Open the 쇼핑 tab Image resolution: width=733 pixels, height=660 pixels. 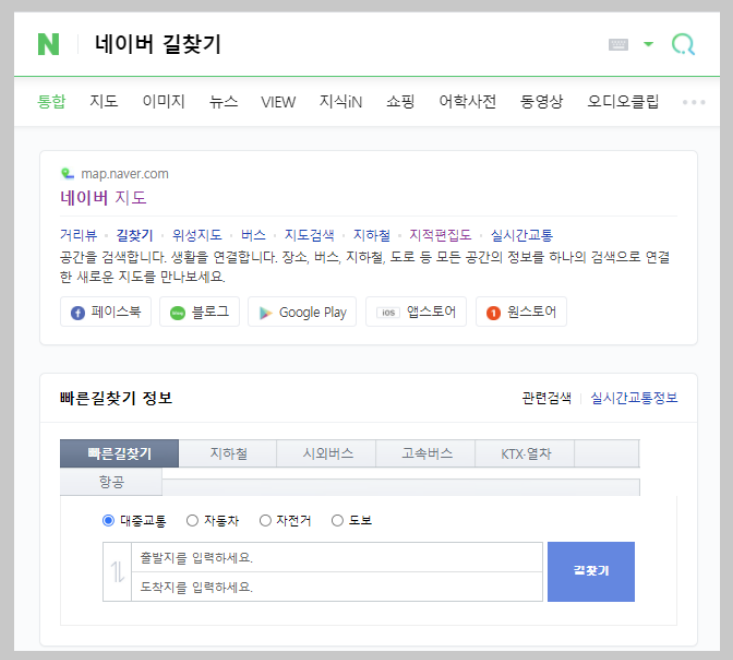(x=401, y=101)
